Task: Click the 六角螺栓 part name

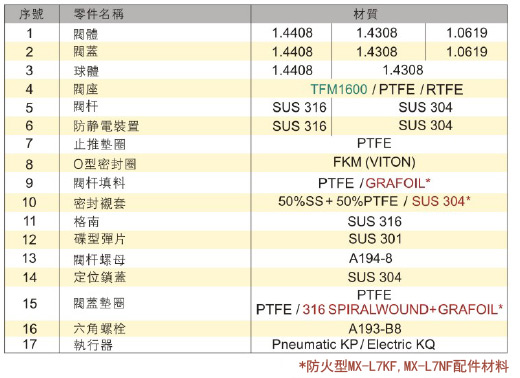Action: point(99,329)
